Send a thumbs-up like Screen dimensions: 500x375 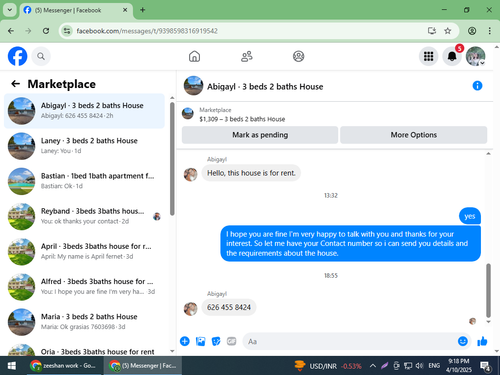tap(482, 341)
